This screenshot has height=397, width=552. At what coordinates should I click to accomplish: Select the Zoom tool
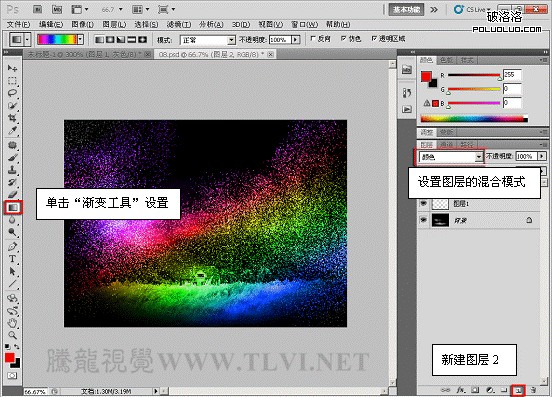point(13,335)
